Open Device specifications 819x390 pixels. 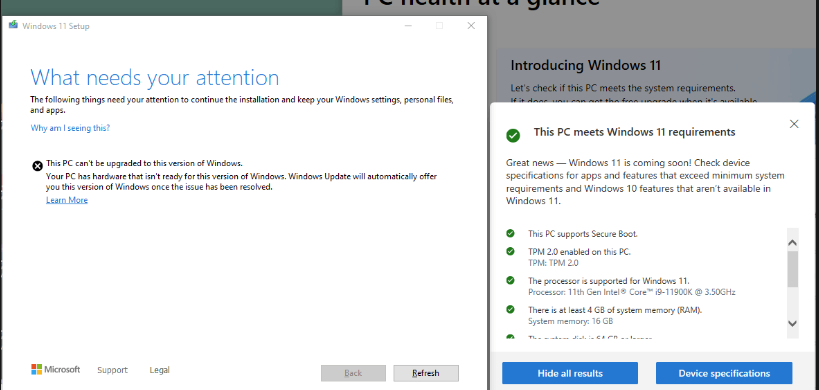[x=724, y=373]
